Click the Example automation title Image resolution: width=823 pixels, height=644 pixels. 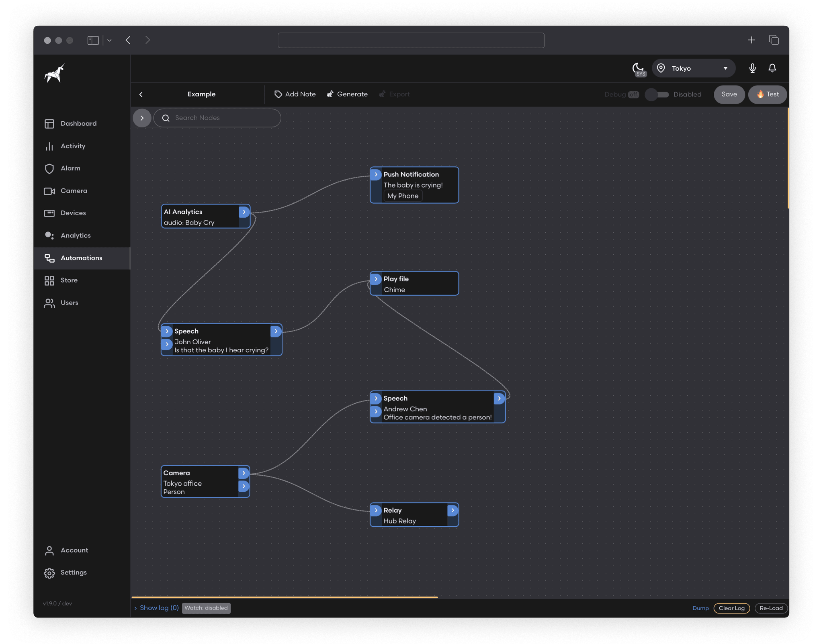click(201, 94)
